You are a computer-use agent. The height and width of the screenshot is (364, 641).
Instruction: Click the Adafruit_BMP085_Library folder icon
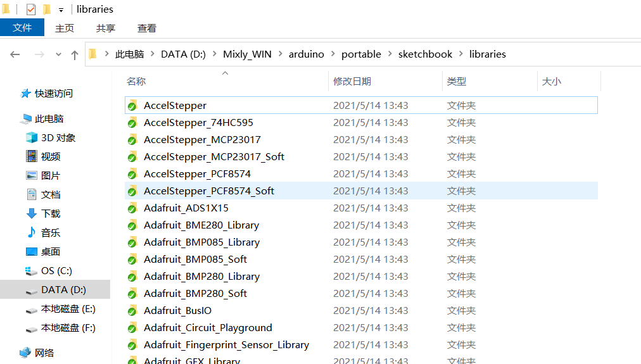click(132, 242)
